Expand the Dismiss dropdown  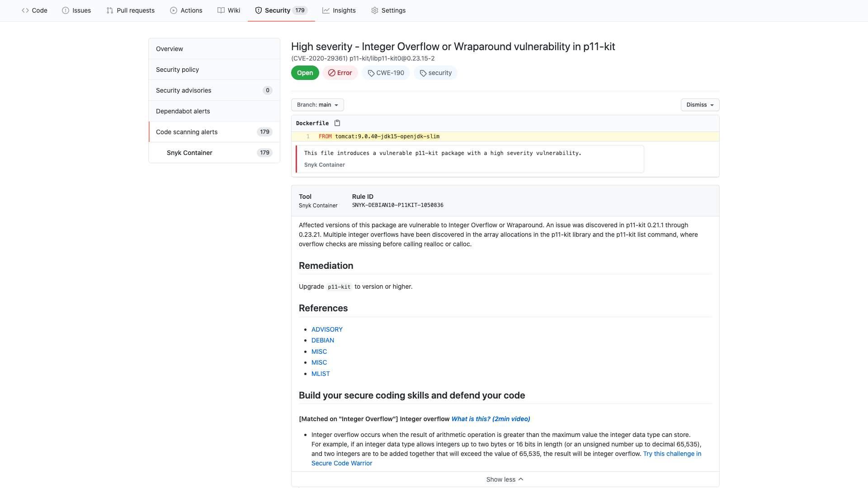click(699, 104)
